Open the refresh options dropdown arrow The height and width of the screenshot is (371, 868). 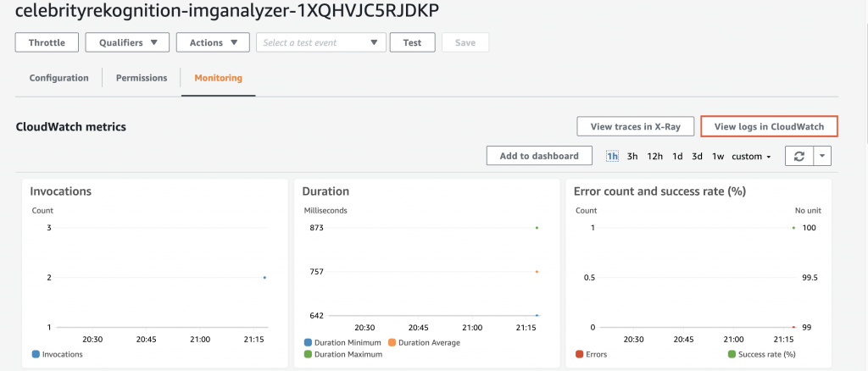tap(822, 156)
